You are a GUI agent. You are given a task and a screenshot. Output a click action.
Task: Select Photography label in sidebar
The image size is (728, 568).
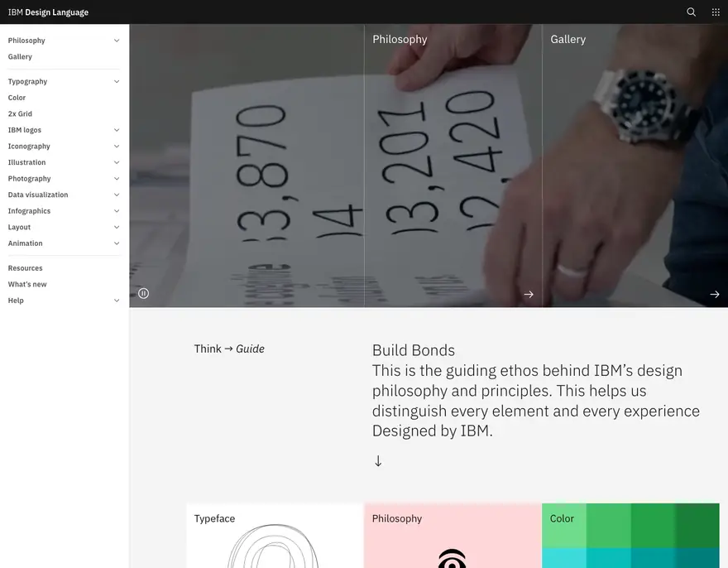pyautogui.click(x=29, y=179)
